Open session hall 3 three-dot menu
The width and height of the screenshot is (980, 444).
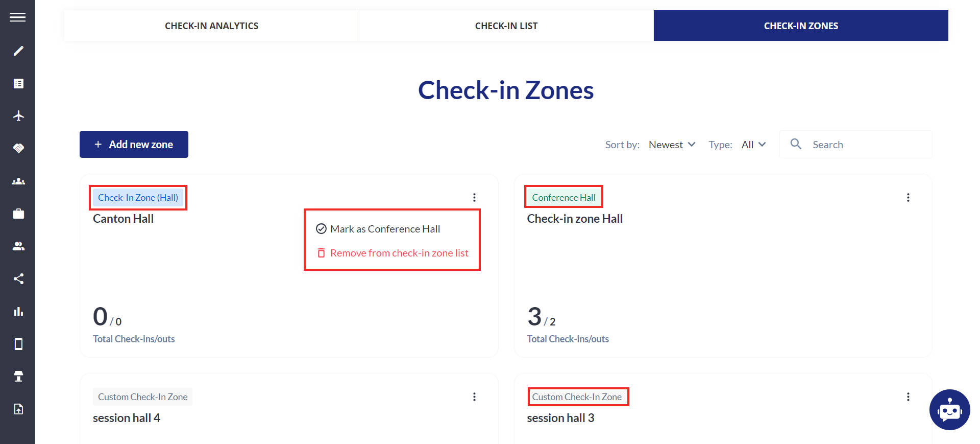pos(908,396)
